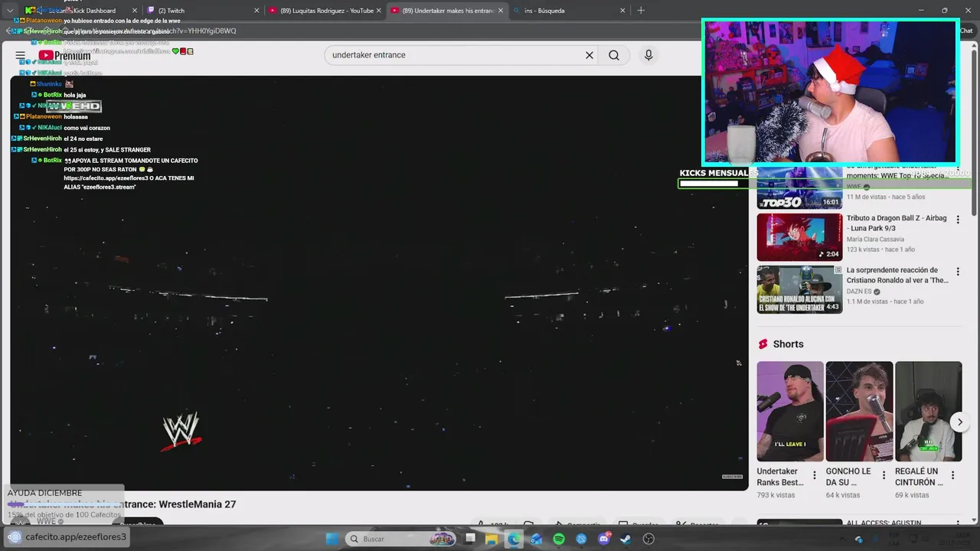
Task: Open options for Tributo a Dragon Ball Z video
Action: point(958,220)
